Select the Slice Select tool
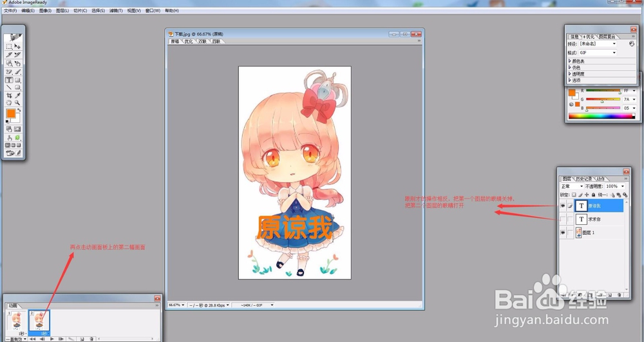 pyautogui.click(x=17, y=55)
